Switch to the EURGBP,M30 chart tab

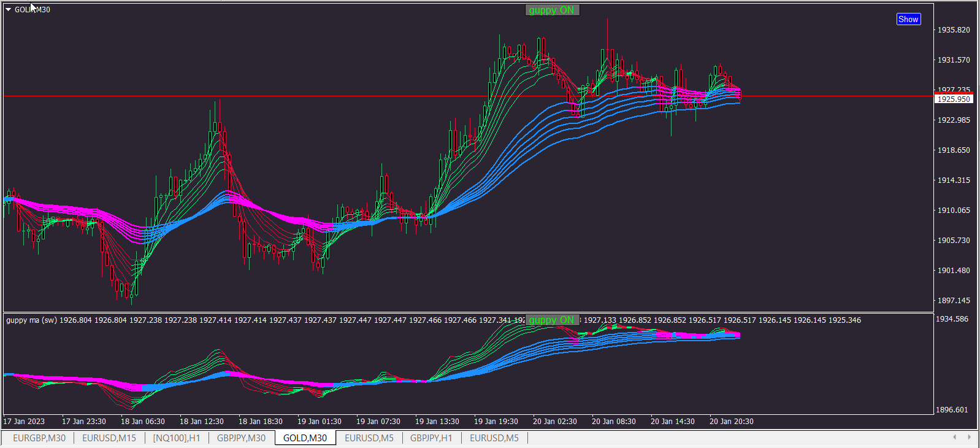coord(39,438)
